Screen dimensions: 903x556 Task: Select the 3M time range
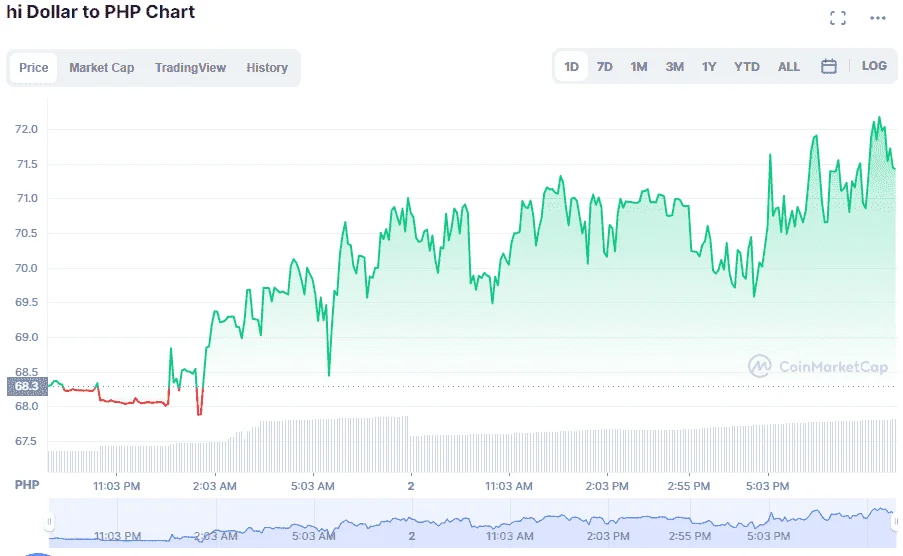(674, 67)
